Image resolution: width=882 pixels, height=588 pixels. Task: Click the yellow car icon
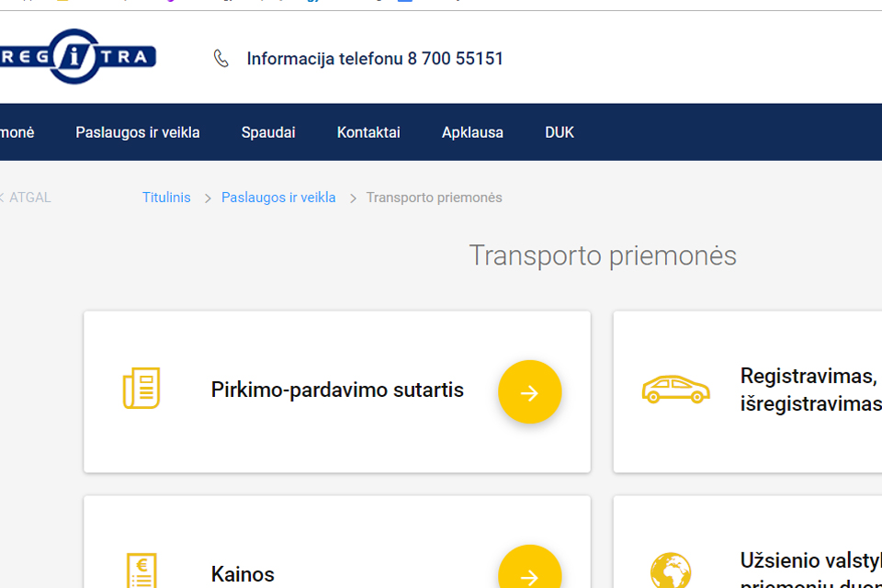675,390
